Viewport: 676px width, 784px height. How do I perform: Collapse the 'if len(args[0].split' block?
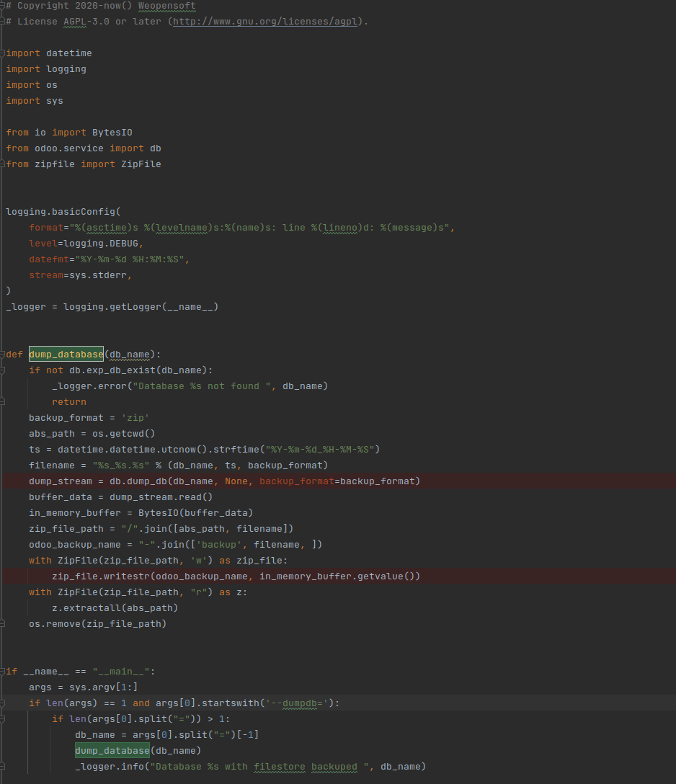point(2,719)
